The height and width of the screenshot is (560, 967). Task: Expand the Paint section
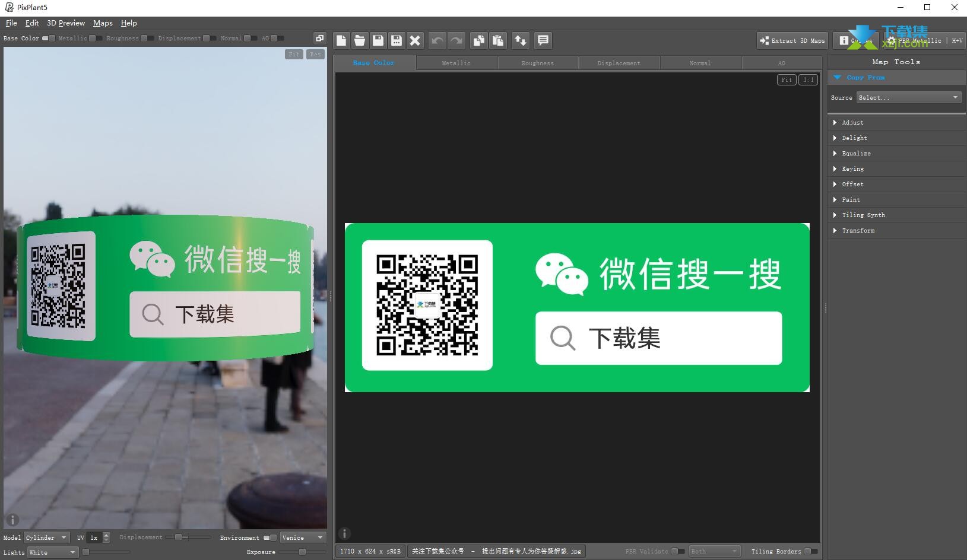click(896, 199)
